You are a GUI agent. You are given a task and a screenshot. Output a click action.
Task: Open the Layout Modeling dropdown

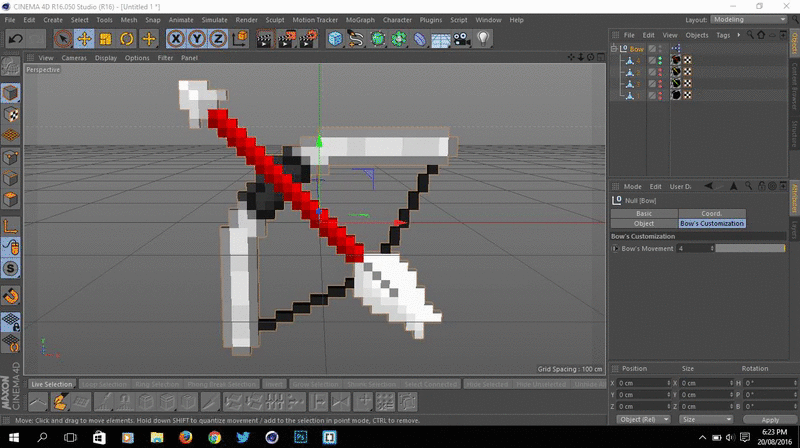tap(748, 19)
